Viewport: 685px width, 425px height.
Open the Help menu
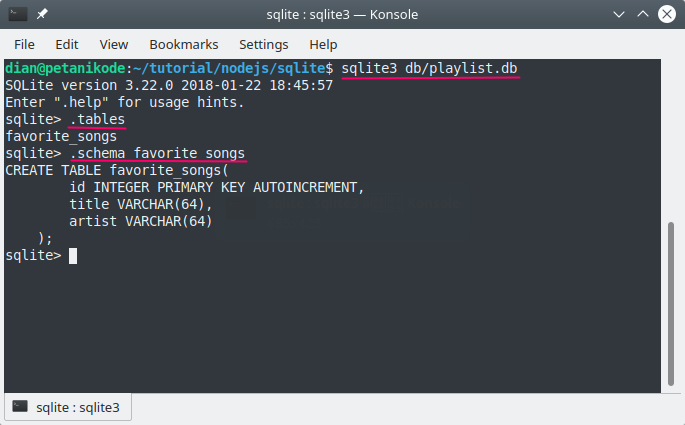pos(323,45)
